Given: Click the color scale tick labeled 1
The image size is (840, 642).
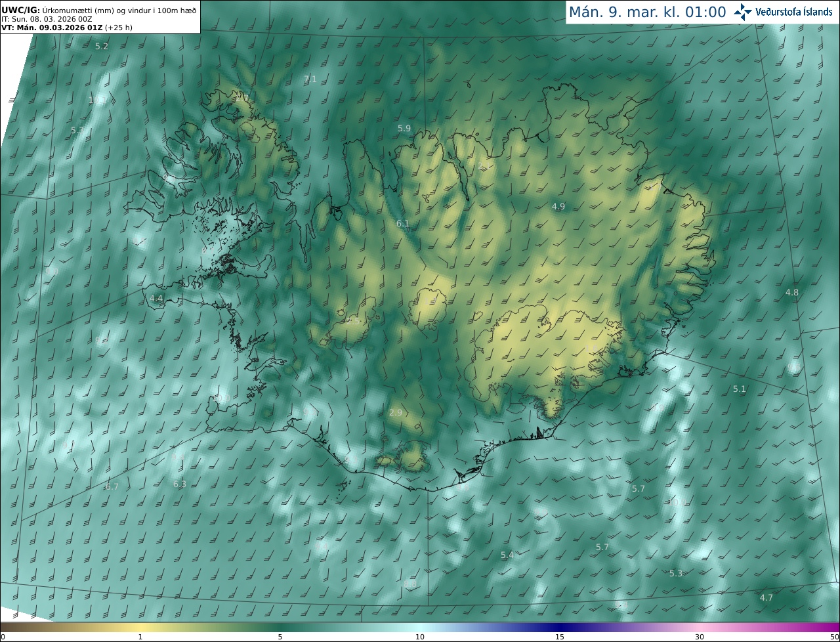Looking at the screenshot, I should [x=140, y=637].
